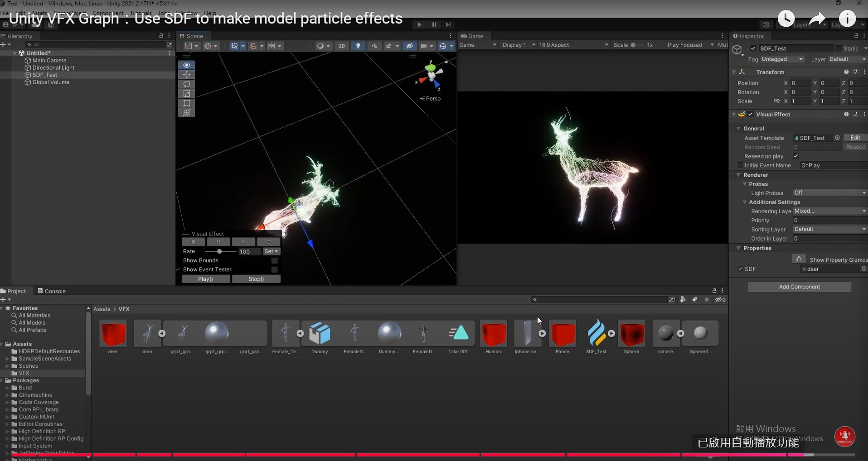
Task: Step the Visual Effect forward in overlay
Action: click(x=243, y=242)
